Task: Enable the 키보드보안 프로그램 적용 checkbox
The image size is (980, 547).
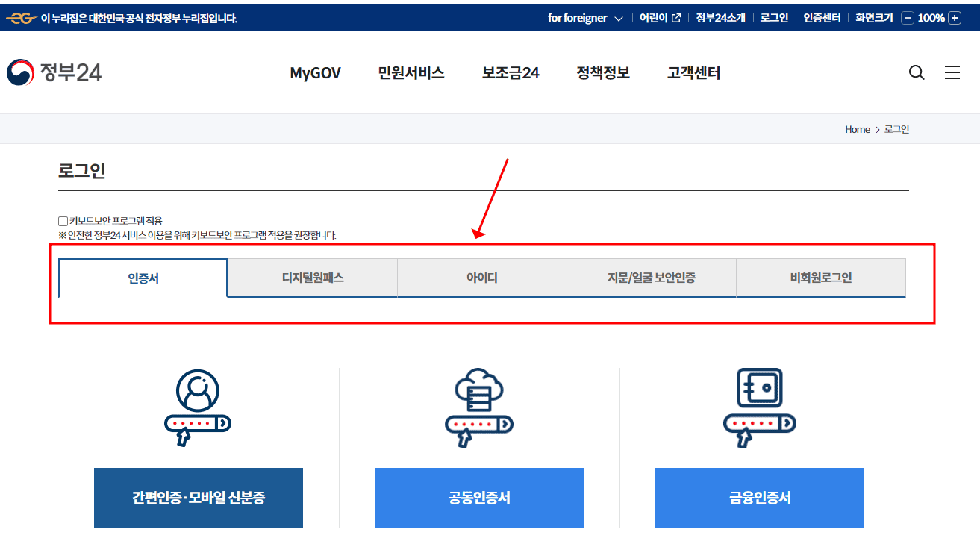Action: coord(63,220)
